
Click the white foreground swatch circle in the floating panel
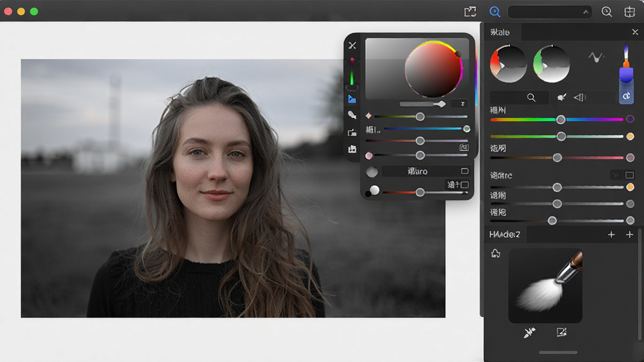coord(375,190)
